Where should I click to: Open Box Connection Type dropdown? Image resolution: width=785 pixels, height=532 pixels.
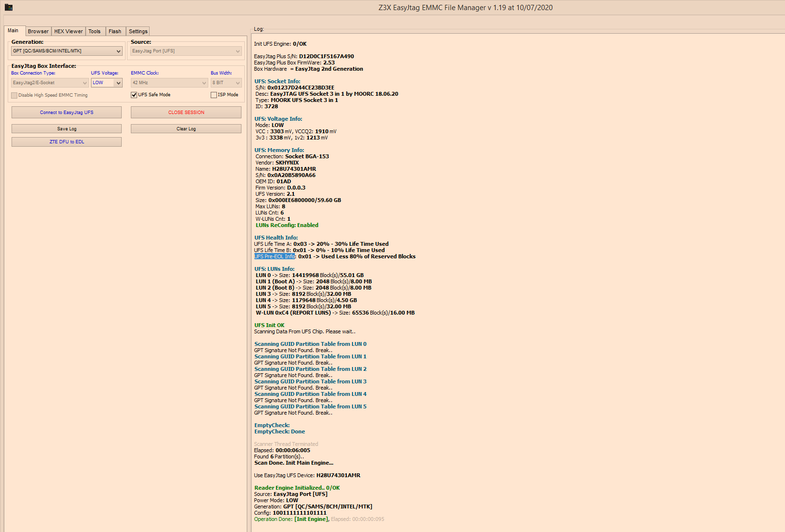(50, 83)
